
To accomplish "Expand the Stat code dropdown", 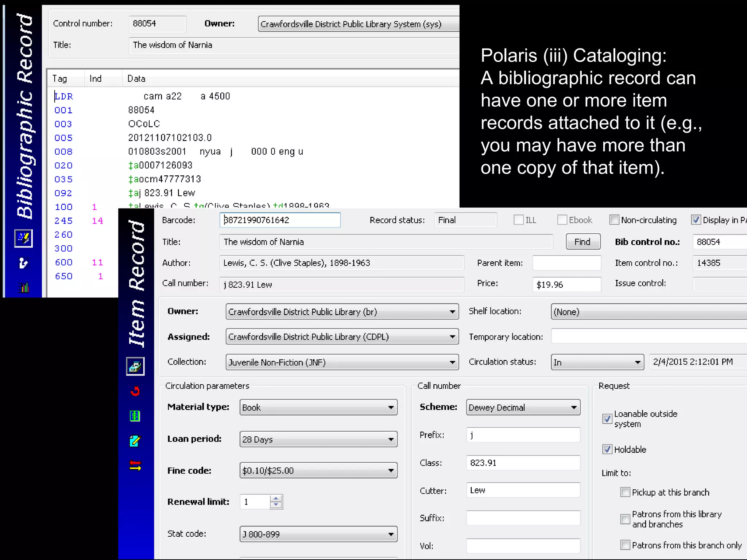I will point(318,534).
